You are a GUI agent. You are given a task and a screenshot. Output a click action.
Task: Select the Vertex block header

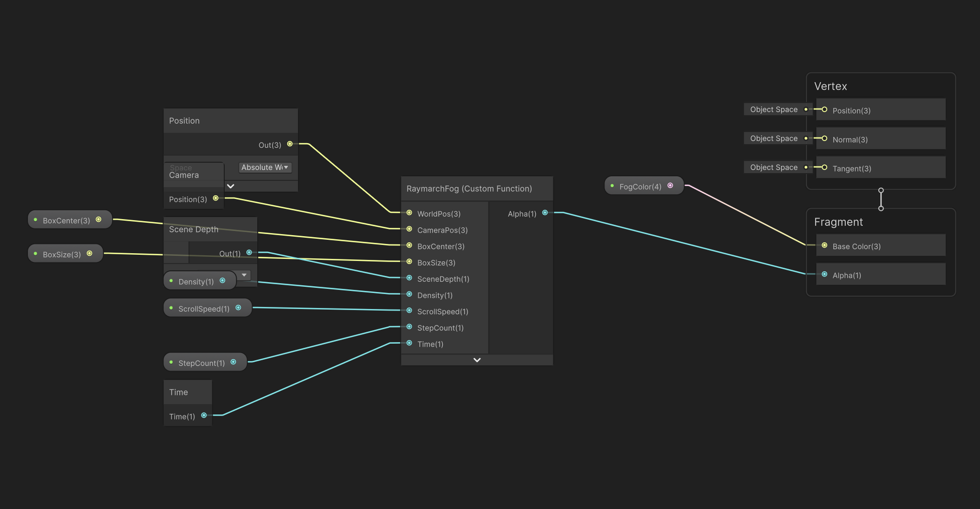click(x=831, y=86)
